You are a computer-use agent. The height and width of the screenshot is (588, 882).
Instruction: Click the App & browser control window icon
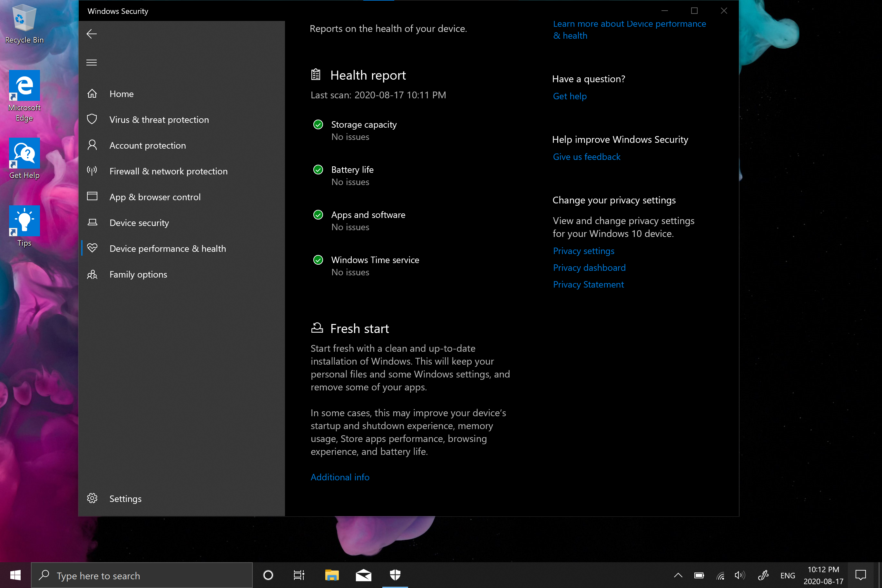point(92,197)
